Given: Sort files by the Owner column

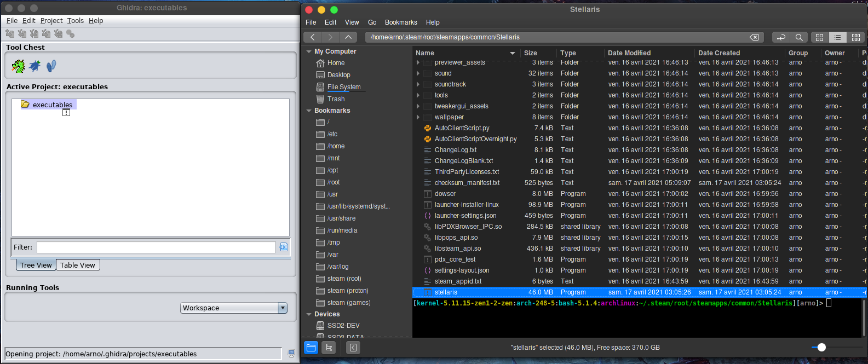Looking at the screenshot, I should coord(840,53).
